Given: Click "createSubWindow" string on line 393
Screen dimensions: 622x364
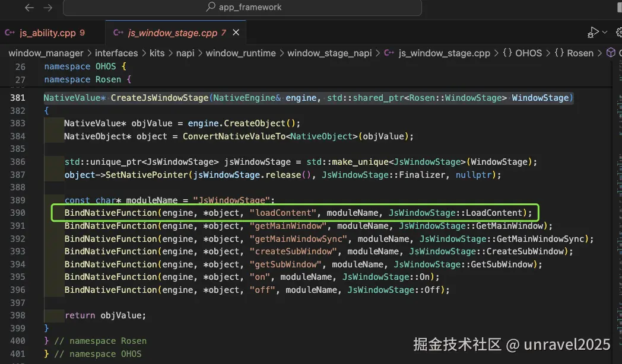Looking at the screenshot, I should tap(293, 251).
